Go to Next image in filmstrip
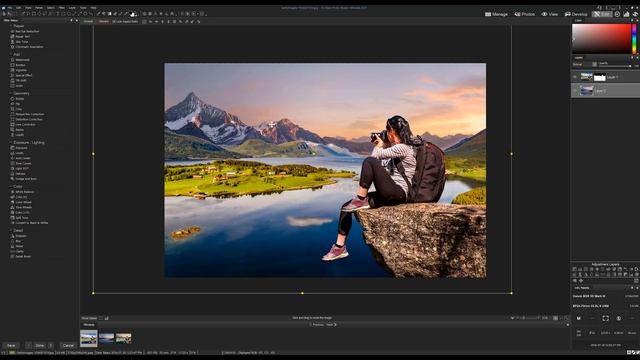The height and width of the screenshot is (360, 640). coord(331,325)
